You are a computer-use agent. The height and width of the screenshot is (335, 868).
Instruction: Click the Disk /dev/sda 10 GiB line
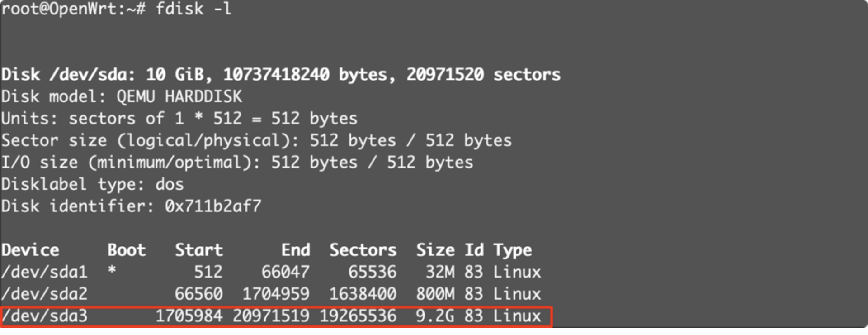[280, 75]
